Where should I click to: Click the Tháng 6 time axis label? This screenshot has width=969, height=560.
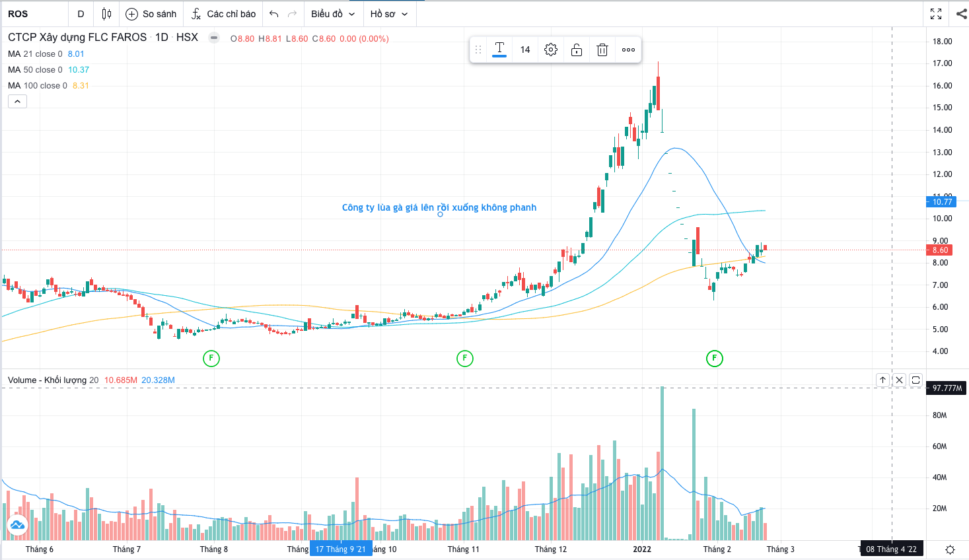tap(40, 549)
